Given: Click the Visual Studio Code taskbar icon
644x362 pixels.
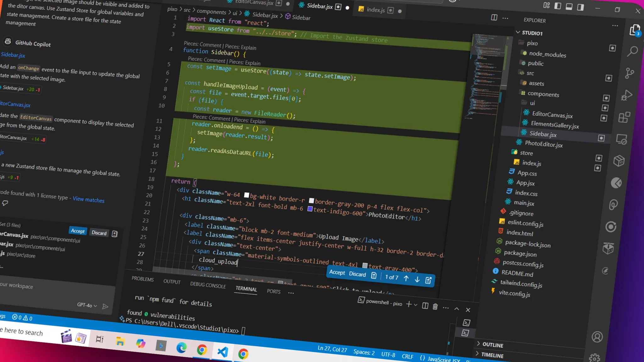Looking at the screenshot, I should [x=223, y=352].
